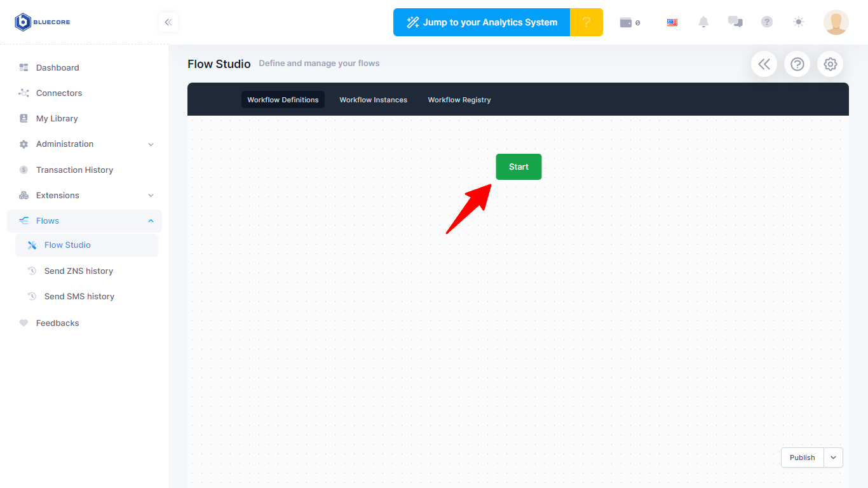Click the BlueCore logo

pyautogui.click(x=43, y=22)
